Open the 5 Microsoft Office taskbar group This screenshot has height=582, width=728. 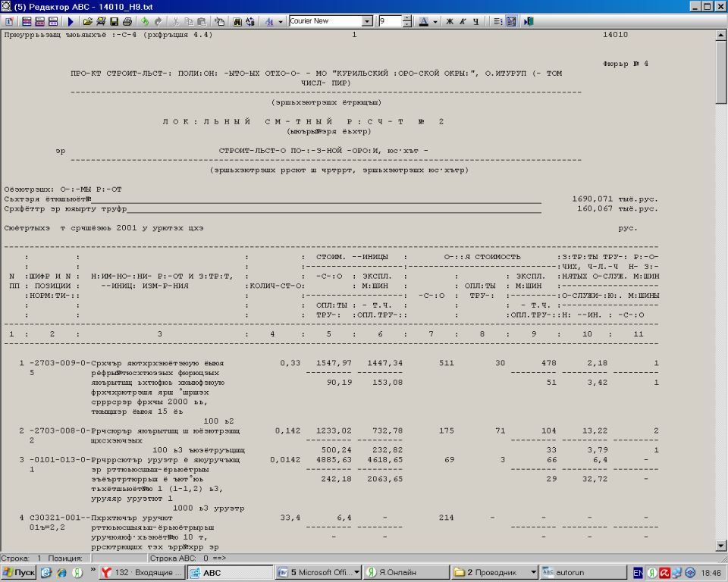click(318, 572)
